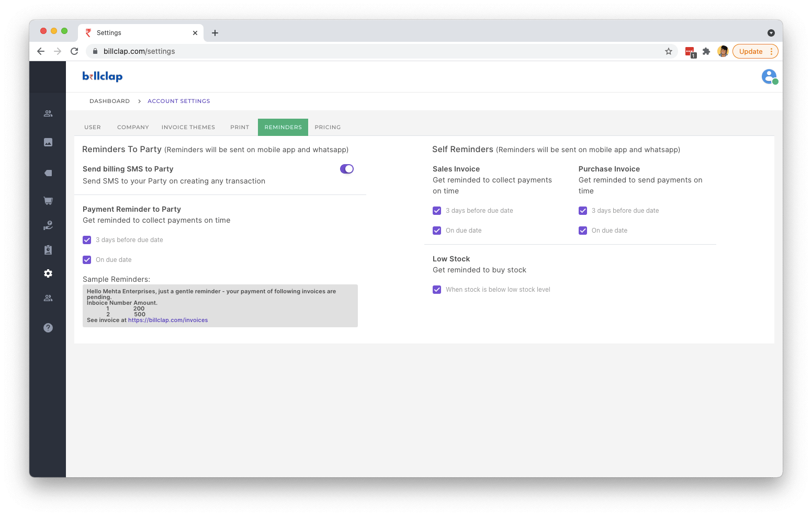Click the DASHBOARD breadcrumb link
This screenshot has width=812, height=516.
click(x=109, y=101)
